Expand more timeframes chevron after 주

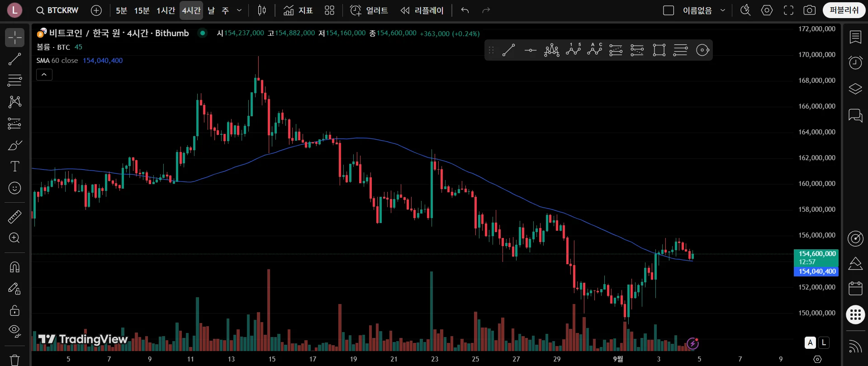[239, 10]
